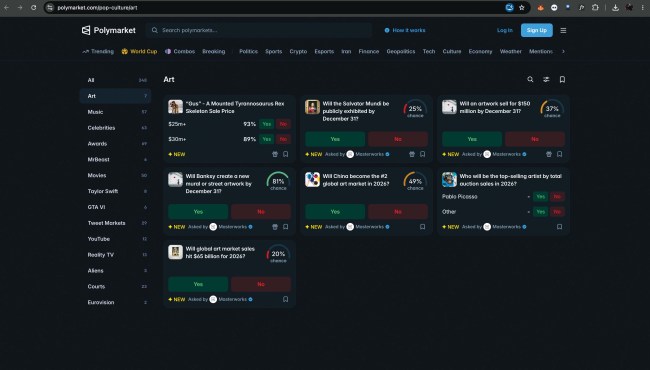This screenshot has height=370, width=650.
Task: Click gift icon on Salvator Mundi card
Action: pyautogui.click(x=412, y=154)
